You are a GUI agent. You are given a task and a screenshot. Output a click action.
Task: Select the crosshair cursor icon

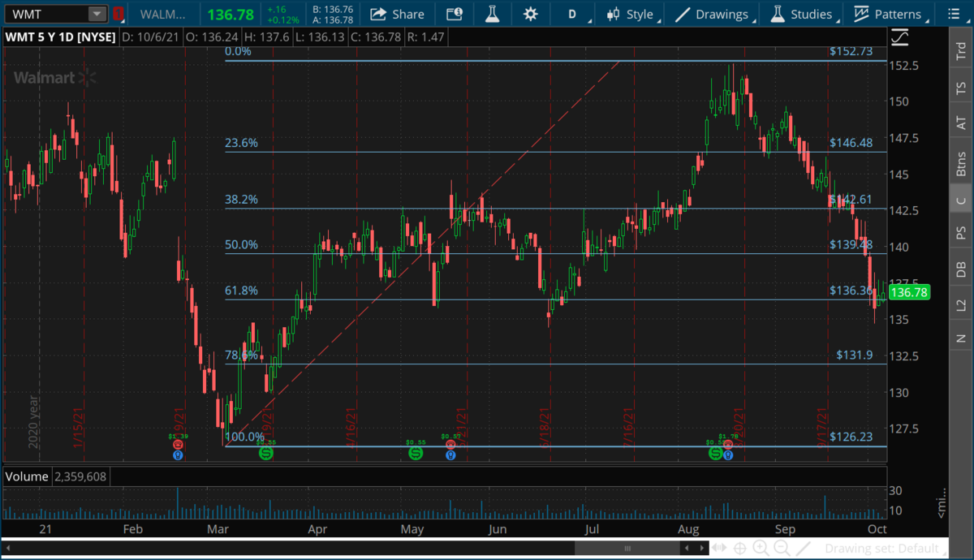point(739,548)
